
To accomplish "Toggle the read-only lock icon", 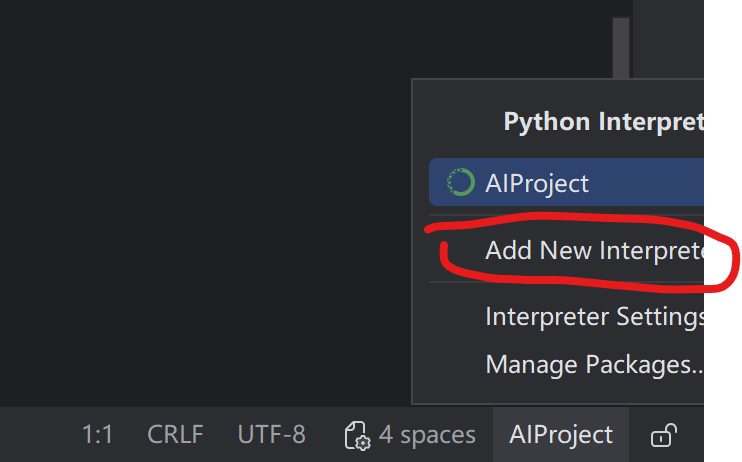I will click(663, 435).
